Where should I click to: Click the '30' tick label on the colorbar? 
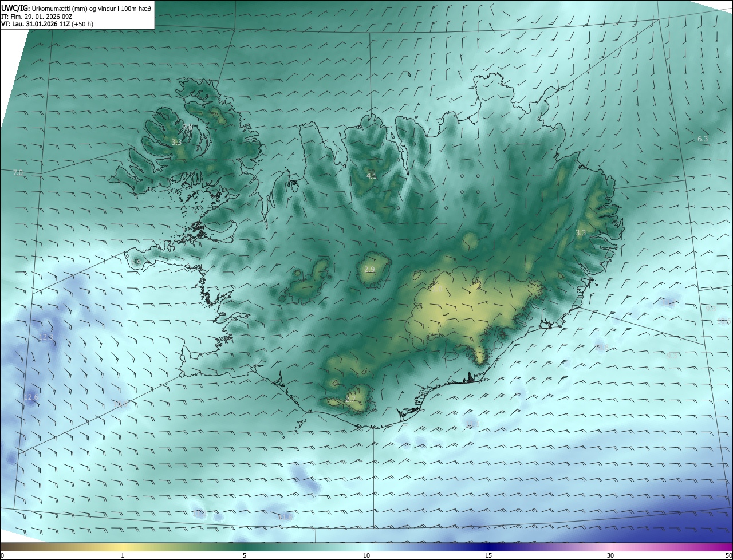(610, 555)
